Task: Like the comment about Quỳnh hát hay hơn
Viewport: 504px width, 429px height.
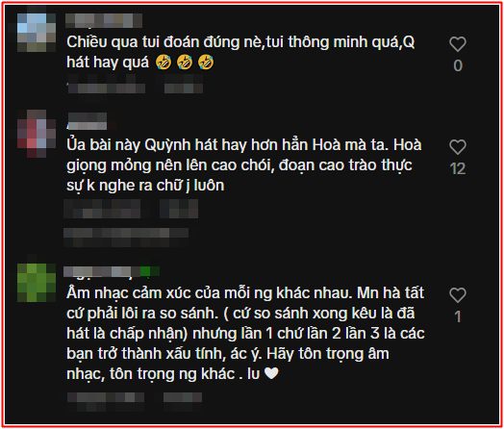Action: [458, 147]
